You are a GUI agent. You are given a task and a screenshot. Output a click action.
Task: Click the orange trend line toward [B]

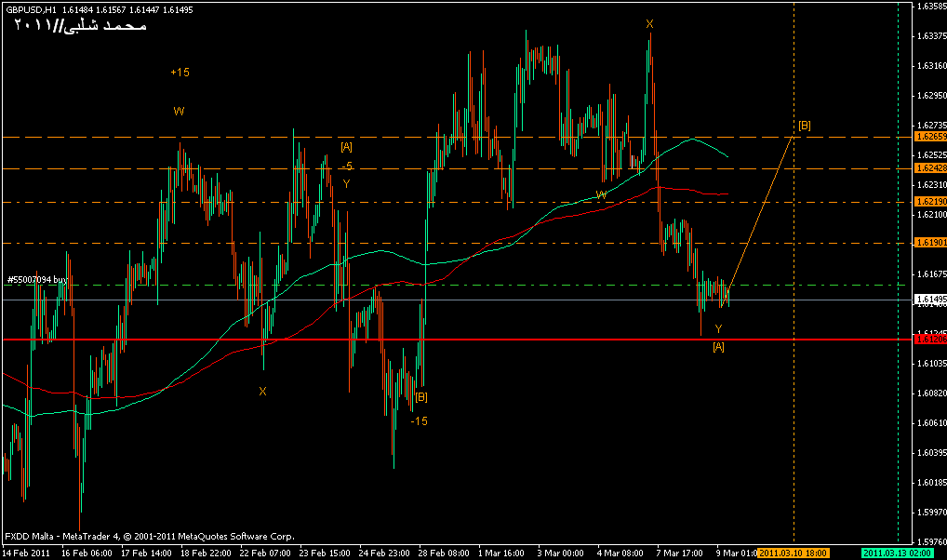click(x=761, y=211)
